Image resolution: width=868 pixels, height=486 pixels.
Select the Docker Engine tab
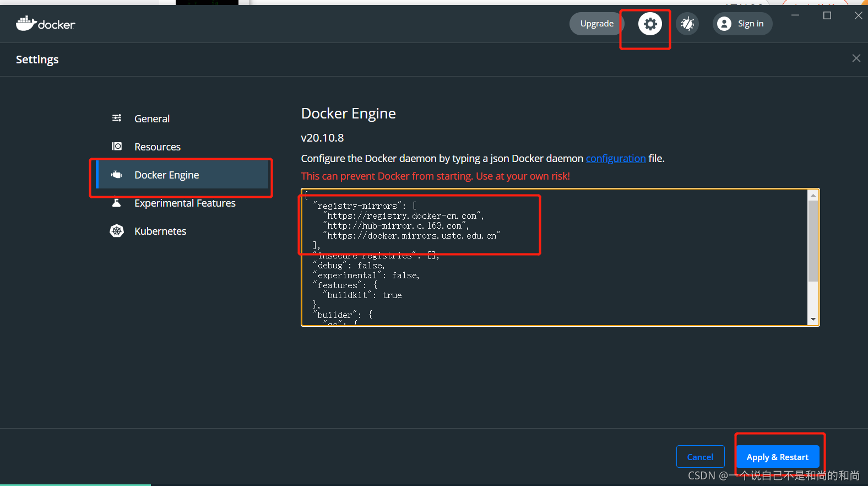pos(182,175)
